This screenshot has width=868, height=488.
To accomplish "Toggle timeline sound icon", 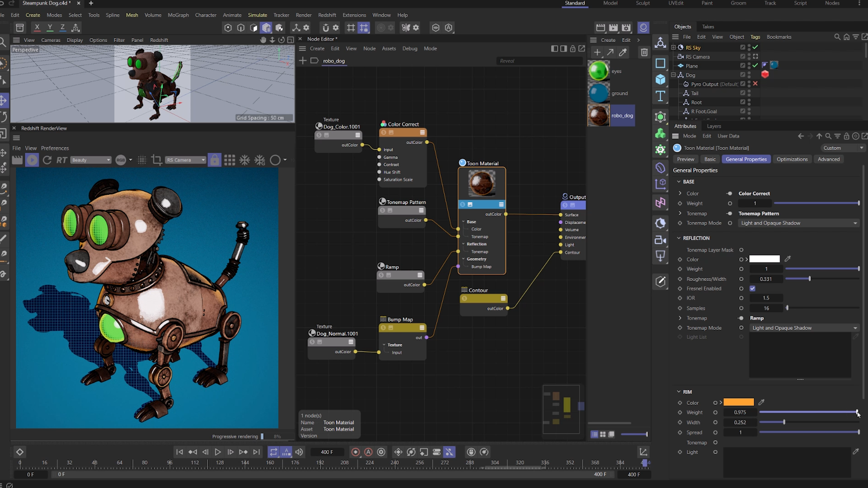I will (299, 452).
